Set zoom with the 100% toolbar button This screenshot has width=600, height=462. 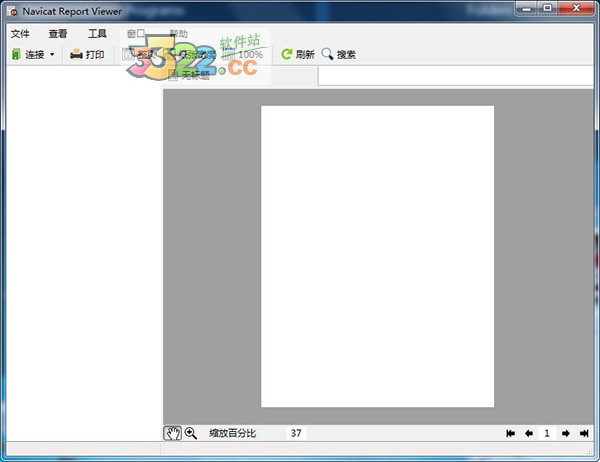(243, 54)
